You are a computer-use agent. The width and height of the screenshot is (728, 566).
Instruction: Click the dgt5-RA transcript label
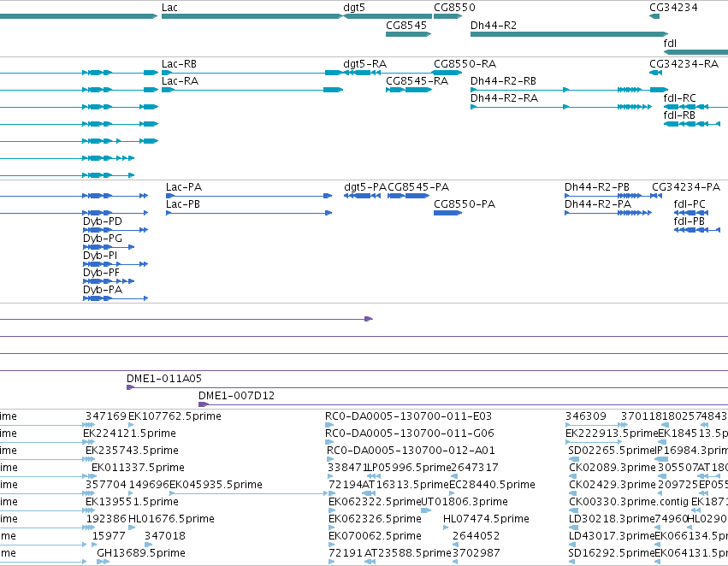365,64
